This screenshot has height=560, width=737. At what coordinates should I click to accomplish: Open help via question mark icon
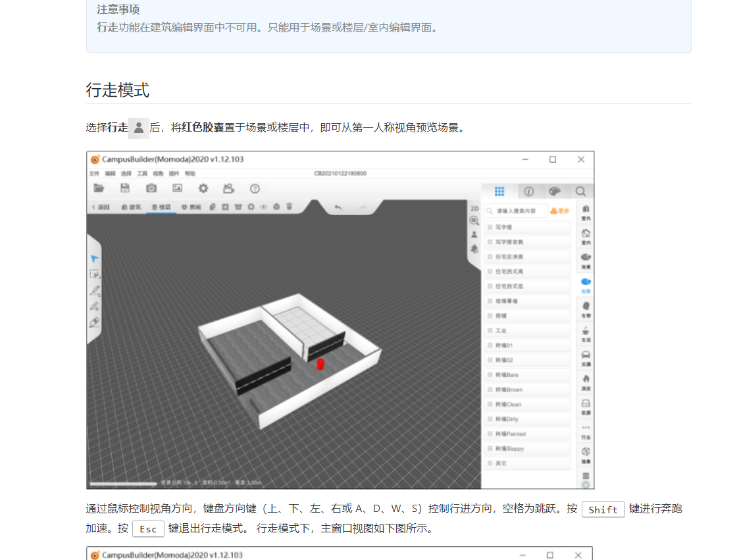[x=255, y=189]
